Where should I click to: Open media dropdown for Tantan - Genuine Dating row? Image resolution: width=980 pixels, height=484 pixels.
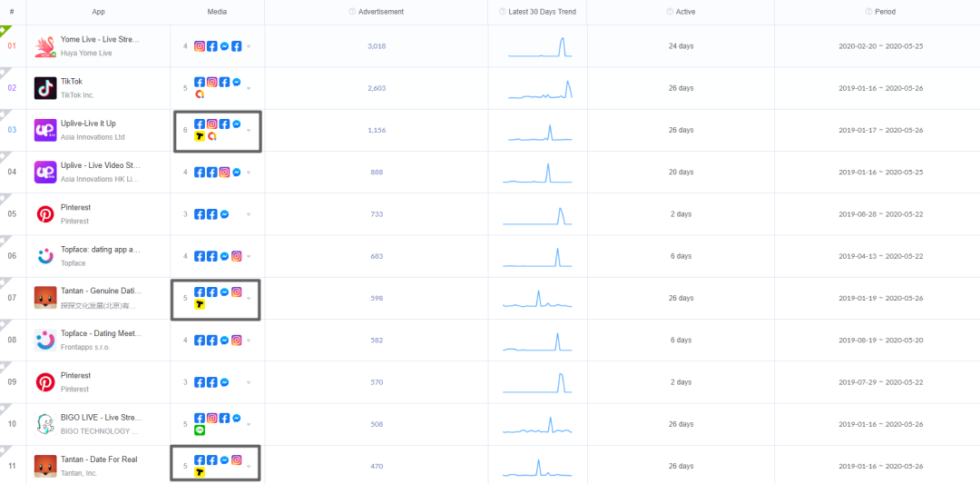pos(249,298)
